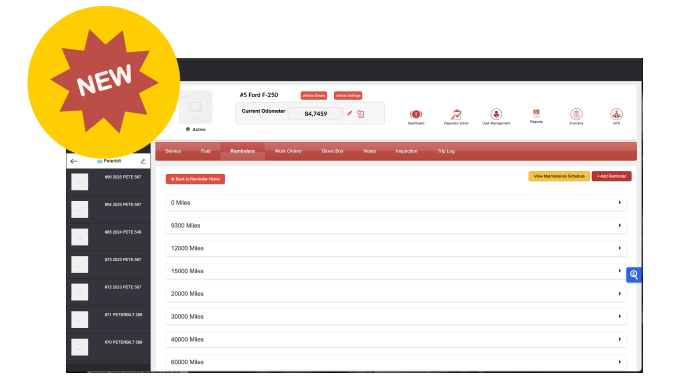Open the Dashboard icon
This screenshot has width=693, height=378.
[x=416, y=115]
